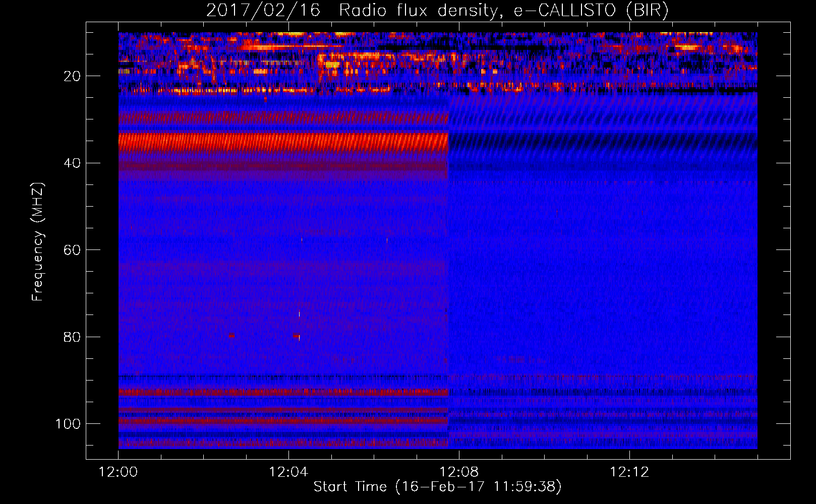Click the plot title "2017/02/16 Radio flux density, e-CALLISTO (BIR)"
The width and height of the screenshot is (816, 504).
tap(437, 11)
